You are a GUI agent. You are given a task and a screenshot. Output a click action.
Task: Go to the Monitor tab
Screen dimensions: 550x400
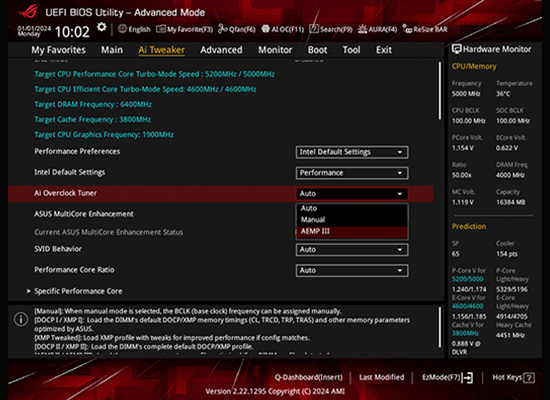pos(275,50)
